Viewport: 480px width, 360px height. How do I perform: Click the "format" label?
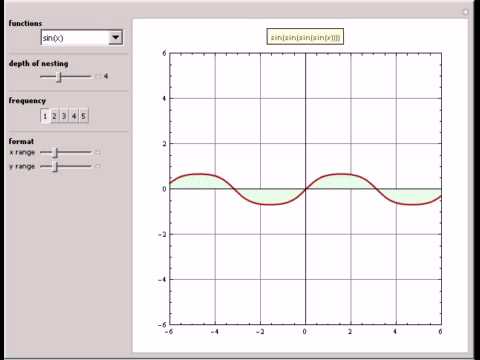pos(21,141)
